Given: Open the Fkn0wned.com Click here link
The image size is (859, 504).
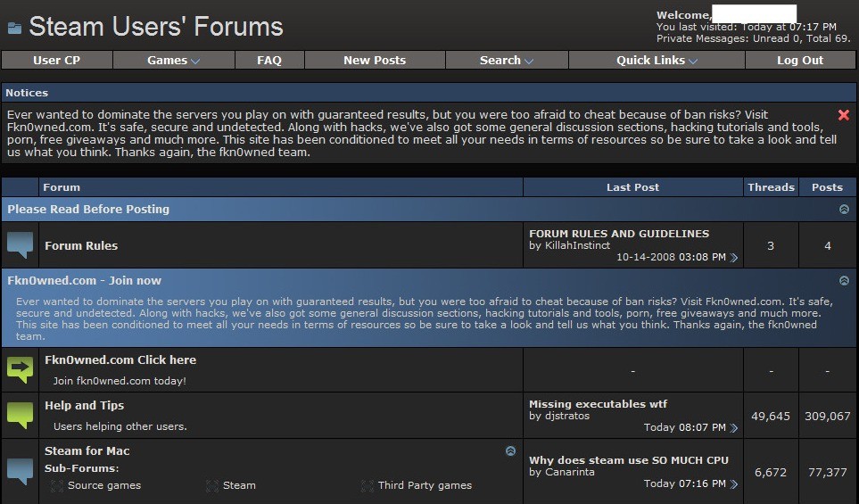Looking at the screenshot, I should pyautogui.click(x=120, y=359).
